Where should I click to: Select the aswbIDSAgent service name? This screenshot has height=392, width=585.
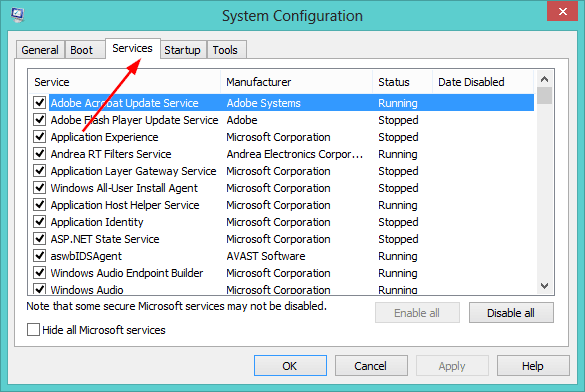point(86,256)
